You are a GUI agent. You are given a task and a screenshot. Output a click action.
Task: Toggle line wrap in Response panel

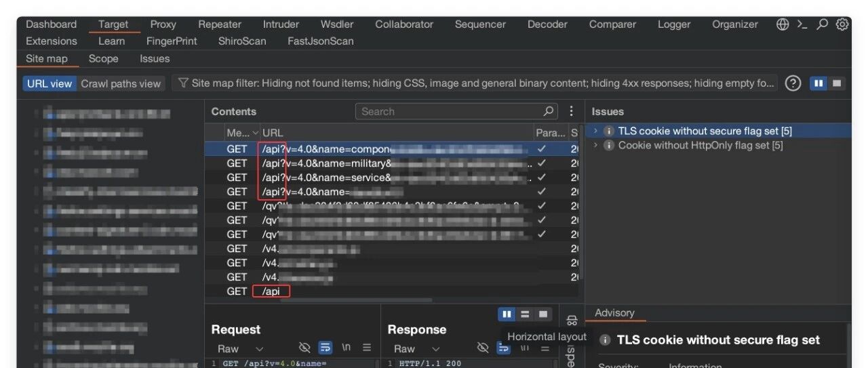(504, 348)
